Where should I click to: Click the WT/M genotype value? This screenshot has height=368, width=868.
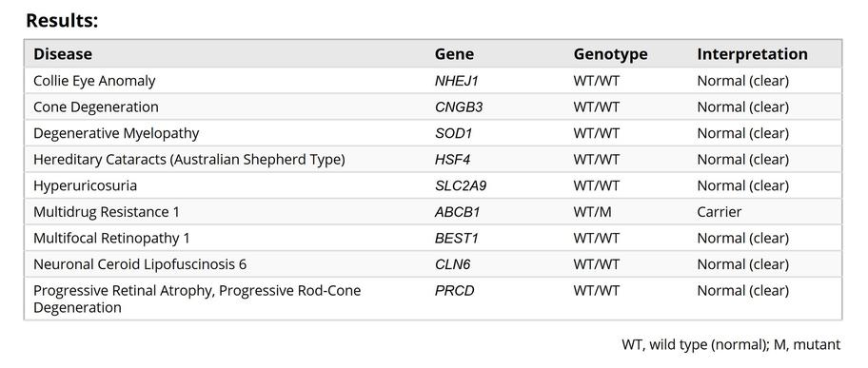pos(592,212)
